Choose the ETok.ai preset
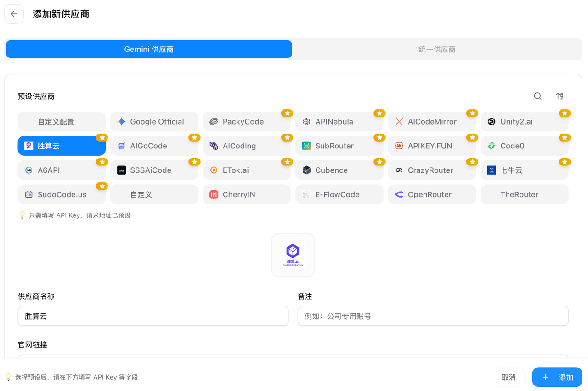This screenshot has height=391, width=588. pos(247,170)
